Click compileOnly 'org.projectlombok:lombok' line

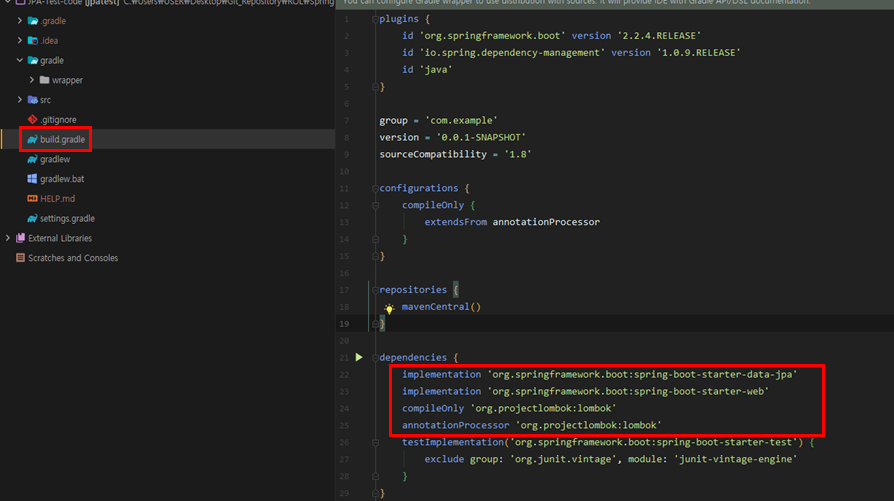click(509, 408)
